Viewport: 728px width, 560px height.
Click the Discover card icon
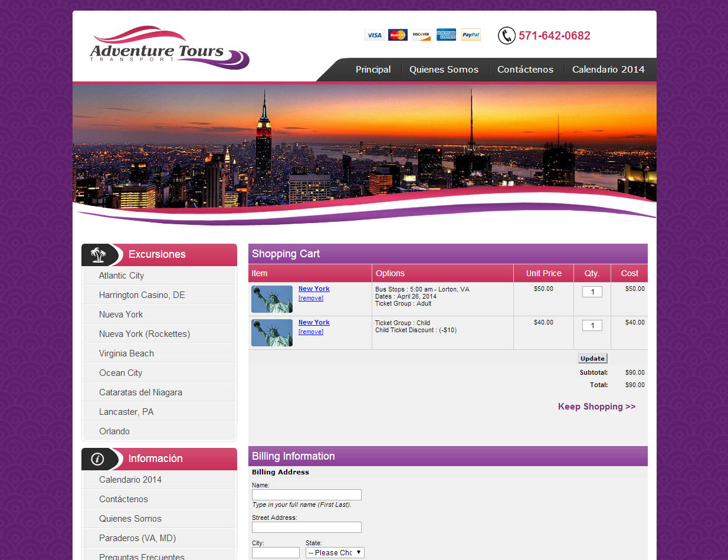point(421,35)
